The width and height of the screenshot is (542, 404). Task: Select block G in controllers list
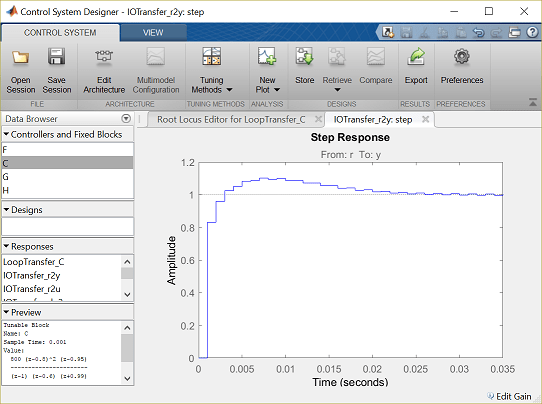pyautogui.click(x=68, y=177)
